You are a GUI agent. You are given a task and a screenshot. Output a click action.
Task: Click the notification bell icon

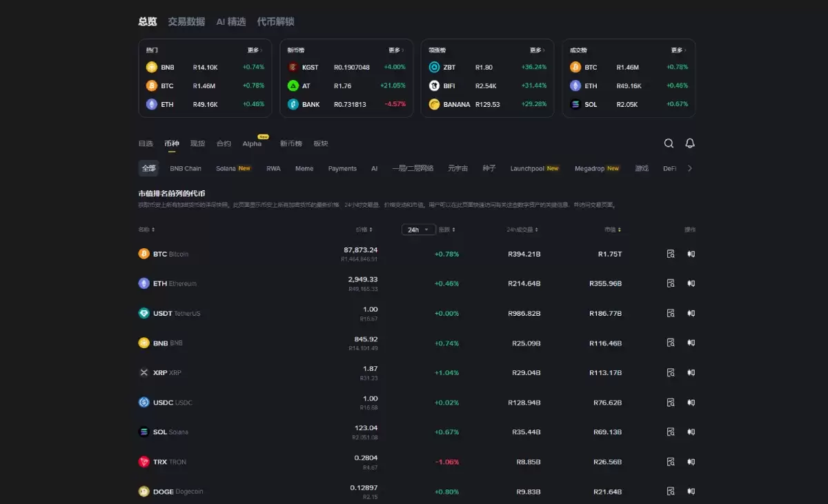(x=689, y=143)
